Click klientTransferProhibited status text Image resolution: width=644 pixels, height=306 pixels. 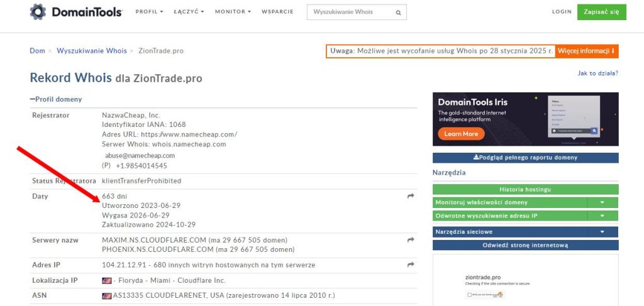tap(142, 181)
